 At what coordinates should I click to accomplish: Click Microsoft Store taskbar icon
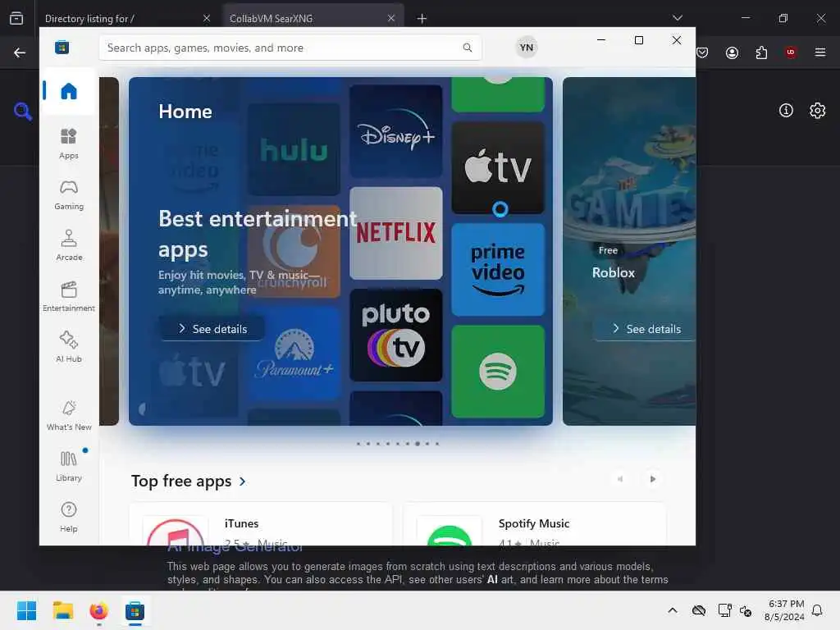tap(135, 610)
